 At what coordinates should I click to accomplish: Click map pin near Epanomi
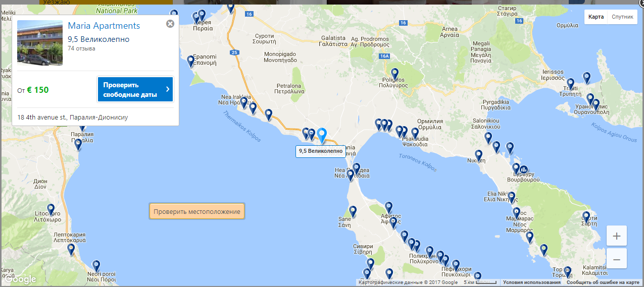(191, 61)
